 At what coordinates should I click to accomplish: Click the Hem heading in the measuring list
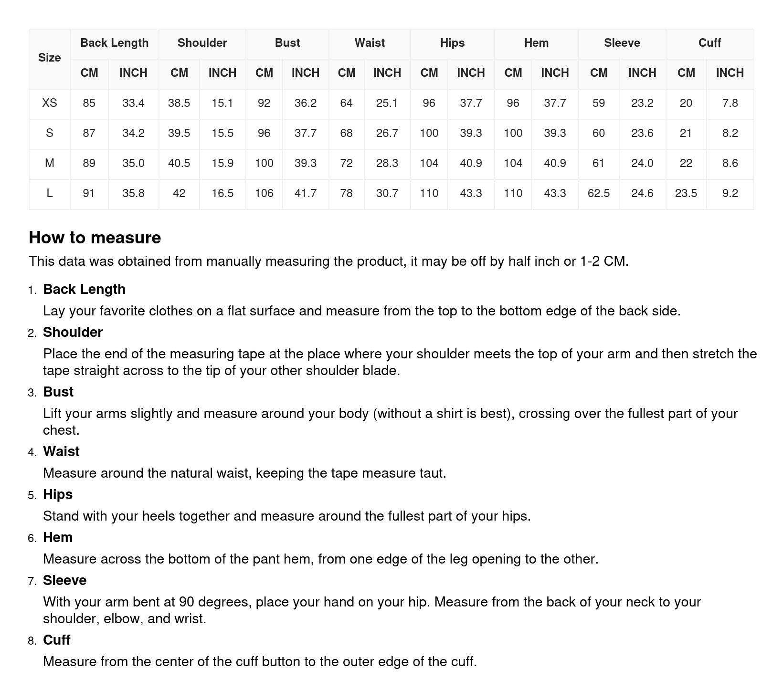[x=58, y=537]
